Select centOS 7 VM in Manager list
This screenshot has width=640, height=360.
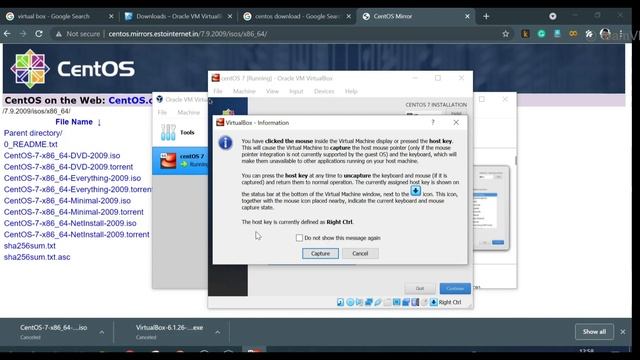coord(180,160)
